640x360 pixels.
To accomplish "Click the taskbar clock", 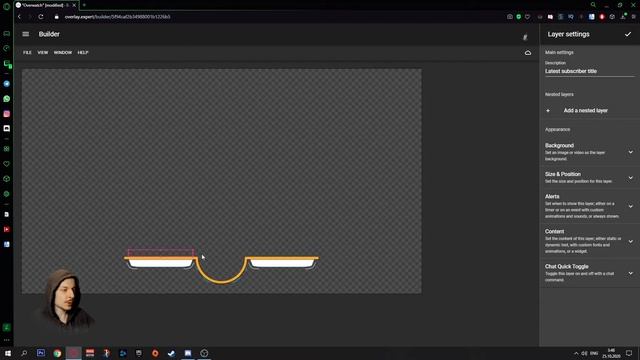I will (x=611, y=353).
